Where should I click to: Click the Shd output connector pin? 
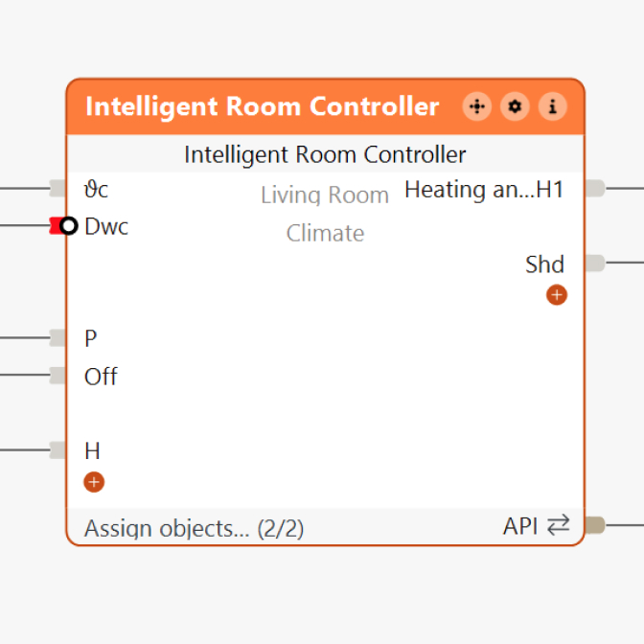(594, 263)
